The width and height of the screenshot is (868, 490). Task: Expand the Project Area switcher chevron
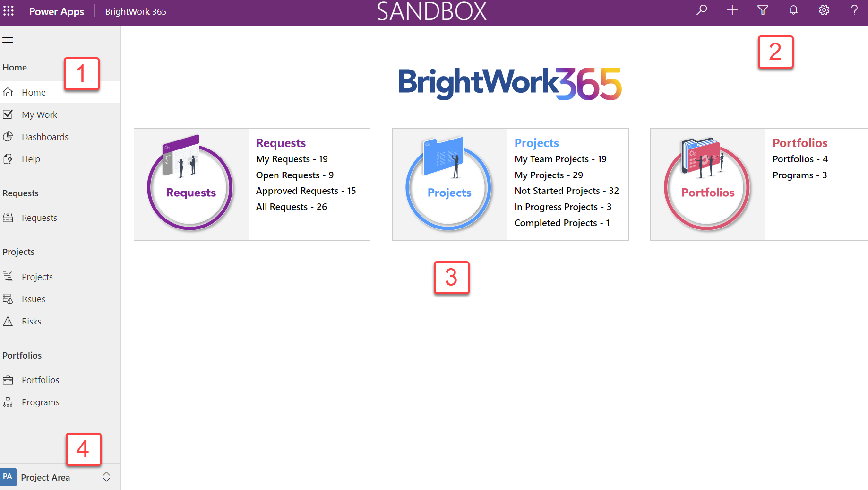pyautogui.click(x=106, y=477)
